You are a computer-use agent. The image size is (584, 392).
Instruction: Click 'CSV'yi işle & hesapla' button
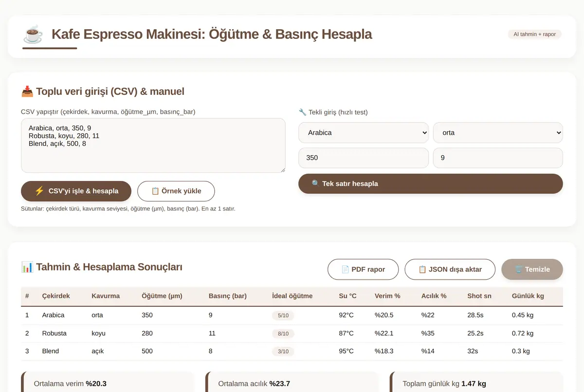pyautogui.click(x=76, y=191)
